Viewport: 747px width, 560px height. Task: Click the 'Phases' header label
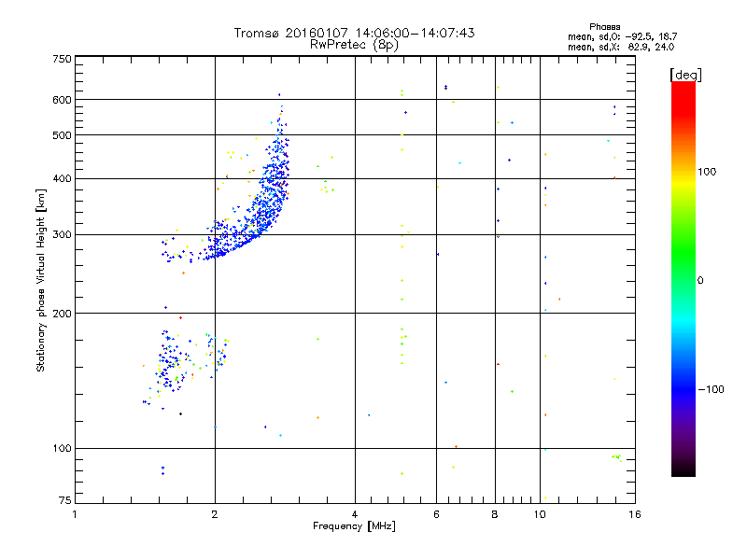click(604, 27)
